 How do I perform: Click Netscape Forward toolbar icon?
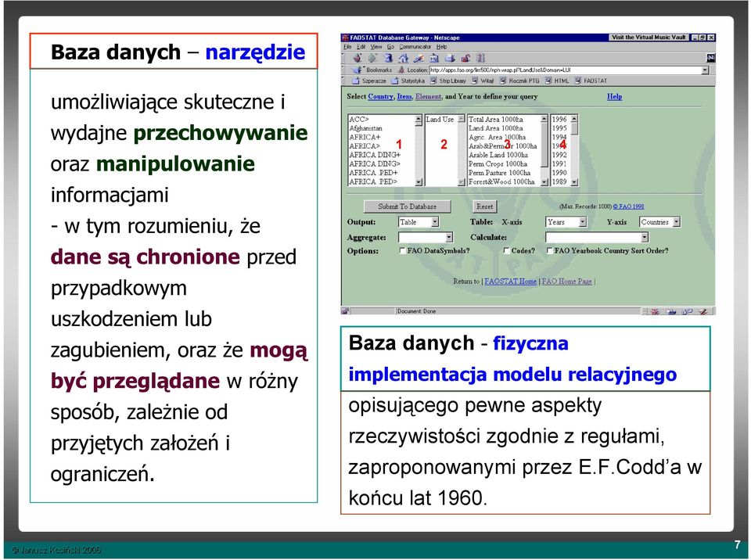pyautogui.click(x=372, y=58)
